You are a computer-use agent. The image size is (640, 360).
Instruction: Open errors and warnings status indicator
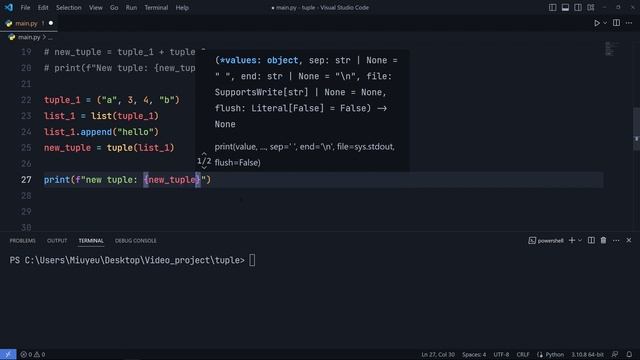pyautogui.click(x=33, y=354)
